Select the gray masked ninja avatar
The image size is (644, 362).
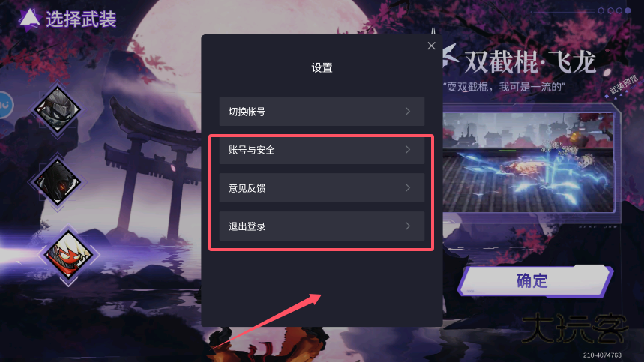click(58, 109)
